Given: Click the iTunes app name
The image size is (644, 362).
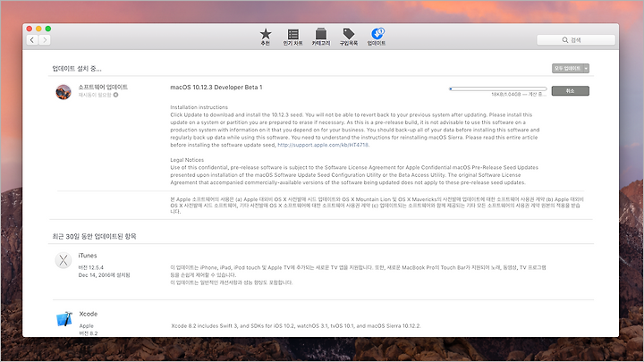Looking at the screenshot, I should 88,256.
